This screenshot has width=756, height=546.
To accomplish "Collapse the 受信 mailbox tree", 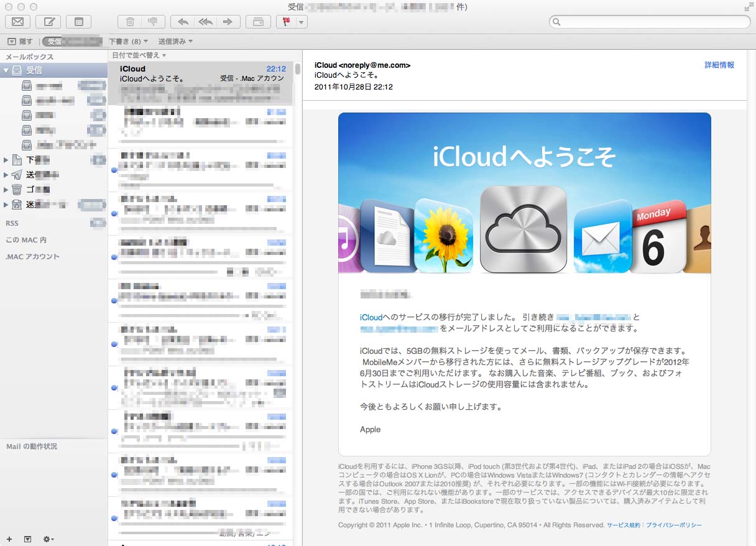I will [6, 70].
